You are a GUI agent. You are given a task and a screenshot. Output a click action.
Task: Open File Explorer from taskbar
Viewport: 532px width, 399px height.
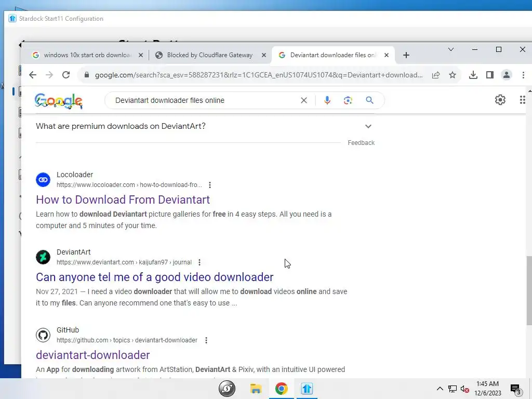pyautogui.click(x=256, y=389)
